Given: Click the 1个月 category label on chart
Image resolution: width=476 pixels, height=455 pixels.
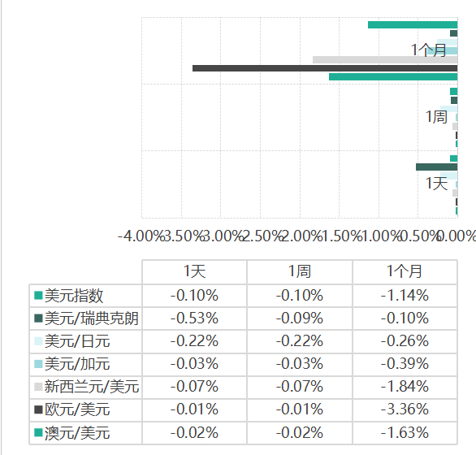Looking at the screenshot, I should pos(429,50).
